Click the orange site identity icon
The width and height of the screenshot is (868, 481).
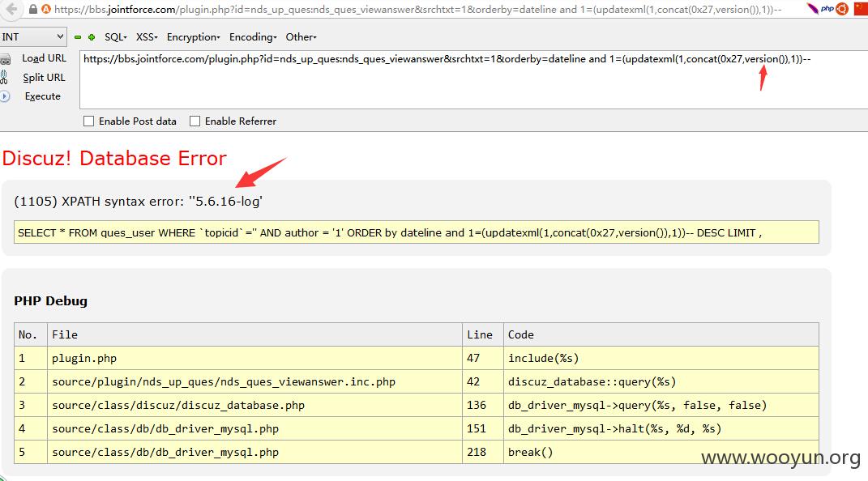coord(46,10)
